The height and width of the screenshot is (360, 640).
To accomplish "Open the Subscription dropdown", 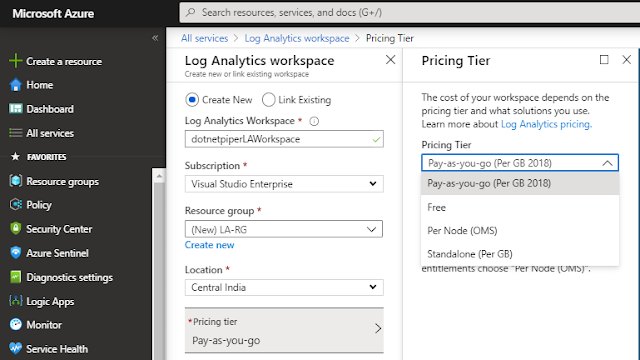I will 284,184.
